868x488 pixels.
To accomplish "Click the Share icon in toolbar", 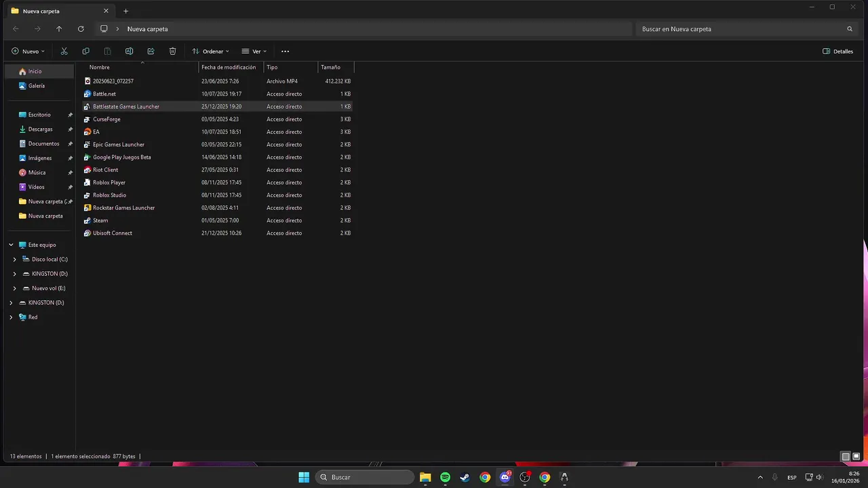I will click(151, 51).
